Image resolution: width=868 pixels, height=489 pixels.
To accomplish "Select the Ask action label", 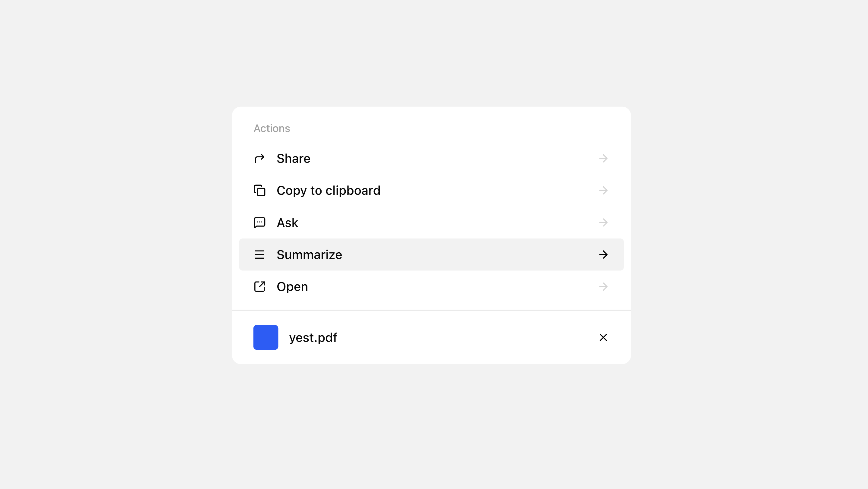I will (x=287, y=222).
